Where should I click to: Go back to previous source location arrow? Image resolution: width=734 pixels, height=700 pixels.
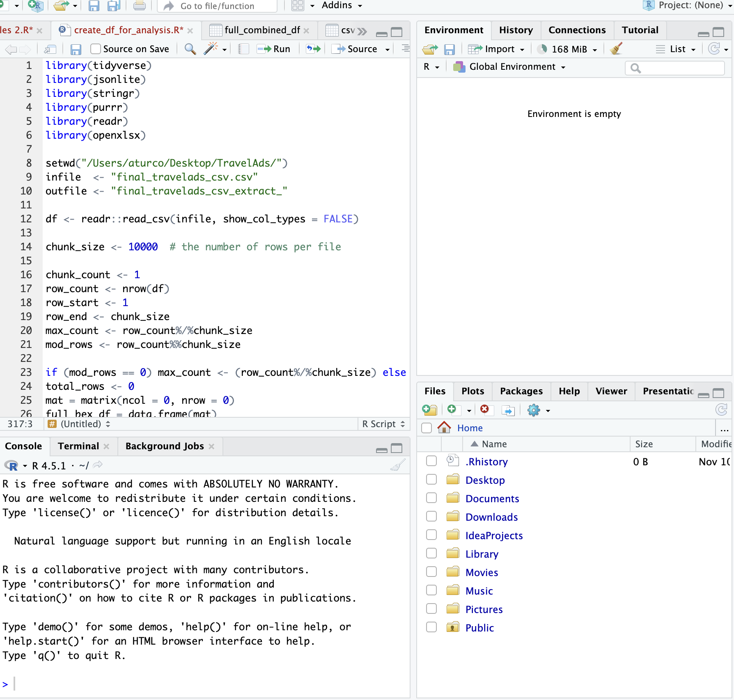pos(11,49)
